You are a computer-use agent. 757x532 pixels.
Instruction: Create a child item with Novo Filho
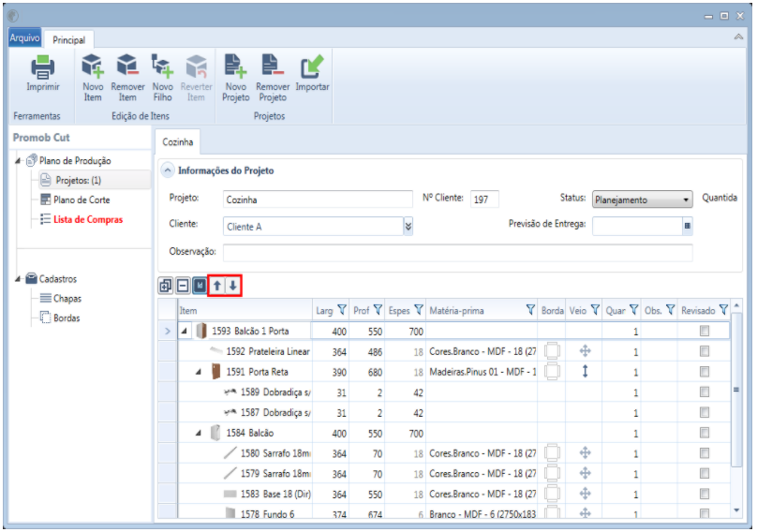click(x=162, y=66)
